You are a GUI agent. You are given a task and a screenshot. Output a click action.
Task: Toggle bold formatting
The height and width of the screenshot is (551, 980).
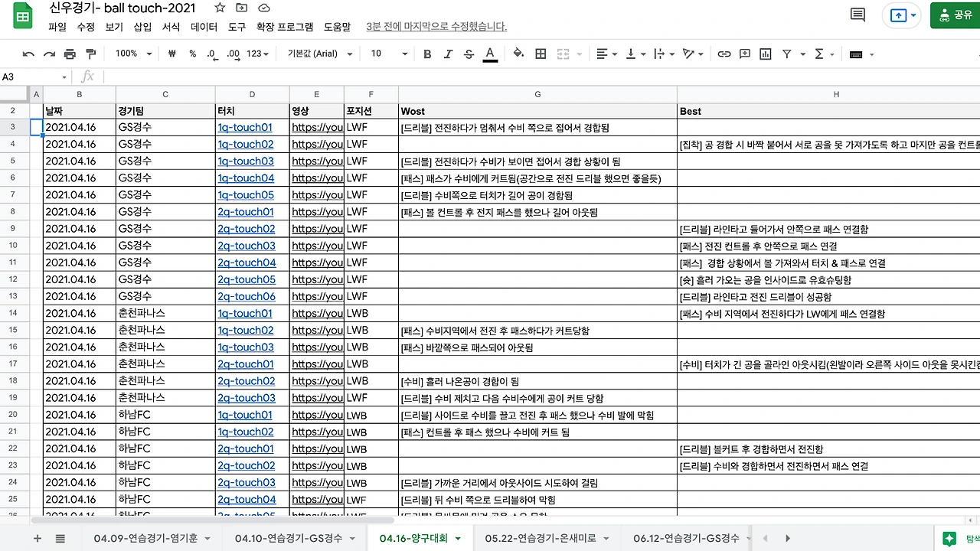tap(427, 54)
